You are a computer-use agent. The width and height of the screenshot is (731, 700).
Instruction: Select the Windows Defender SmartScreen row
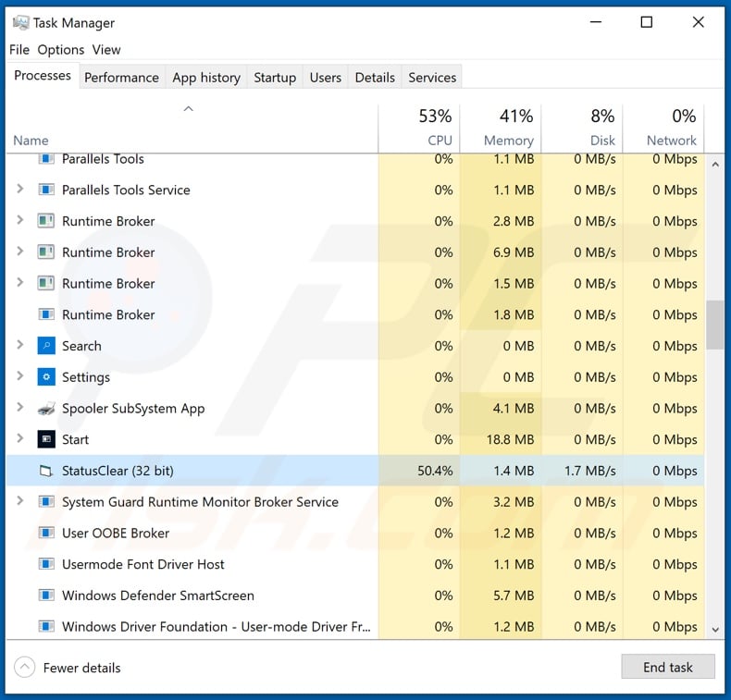(355, 596)
